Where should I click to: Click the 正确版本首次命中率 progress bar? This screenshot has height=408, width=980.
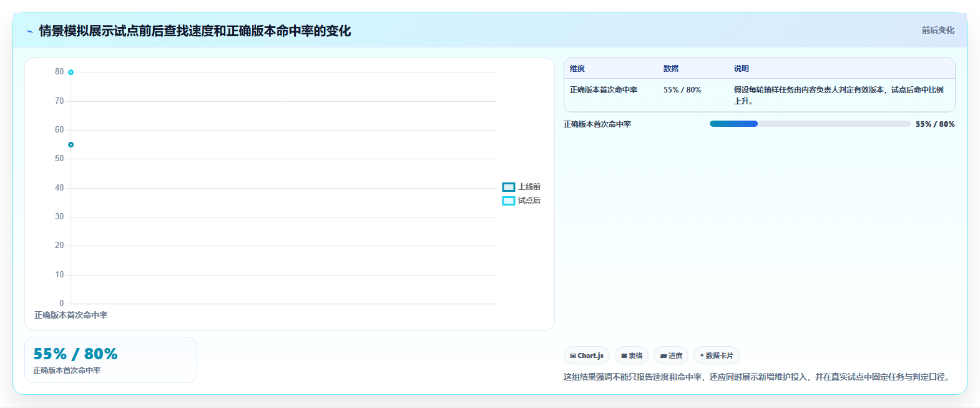click(x=810, y=124)
